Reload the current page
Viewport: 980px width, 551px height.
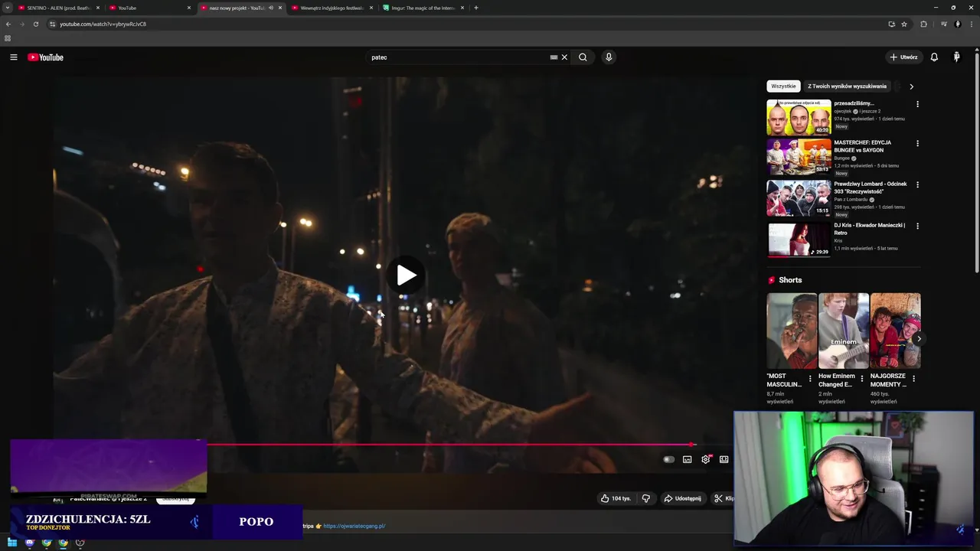[x=35, y=24]
